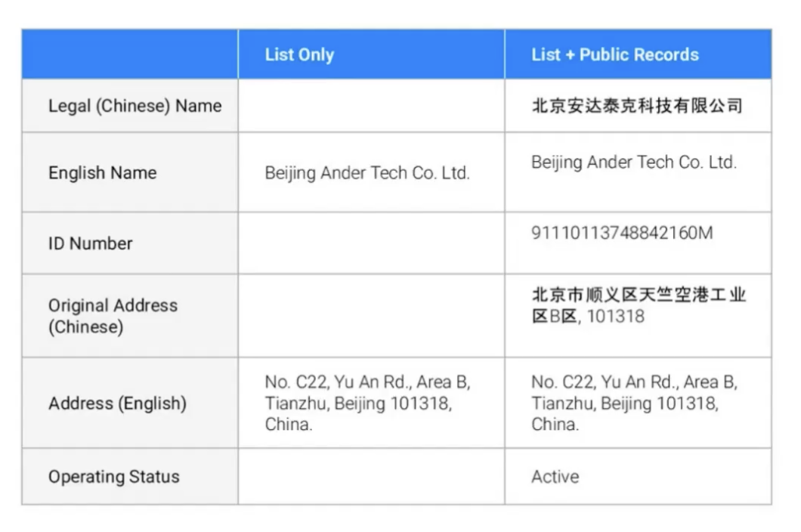The height and width of the screenshot is (532, 801).
Task: Select the "Original Address (Chinese)" row label
Action: click(x=113, y=316)
